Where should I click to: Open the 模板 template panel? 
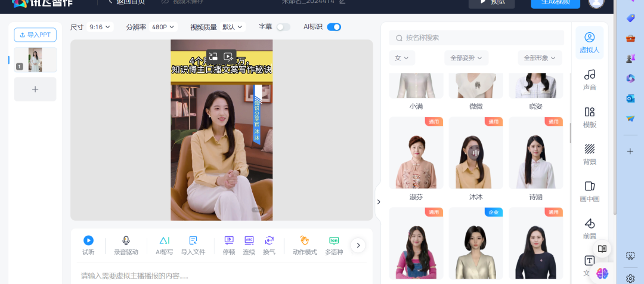click(589, 117)
